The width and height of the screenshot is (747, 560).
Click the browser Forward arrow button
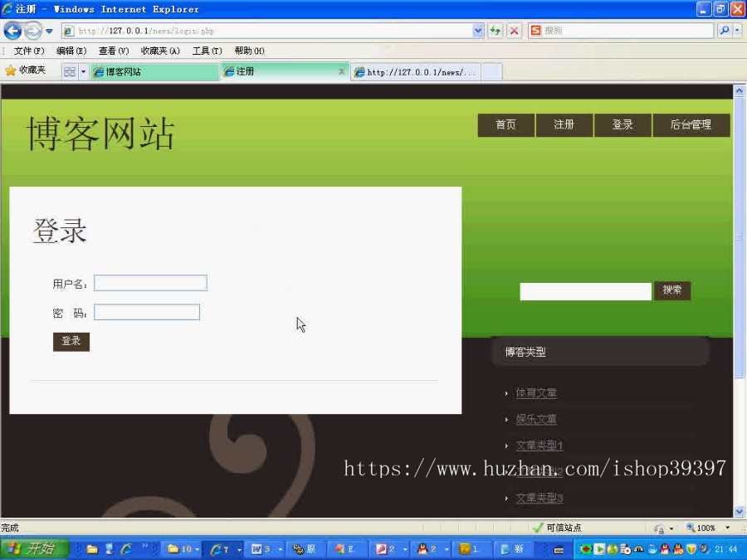pos(33,31)
